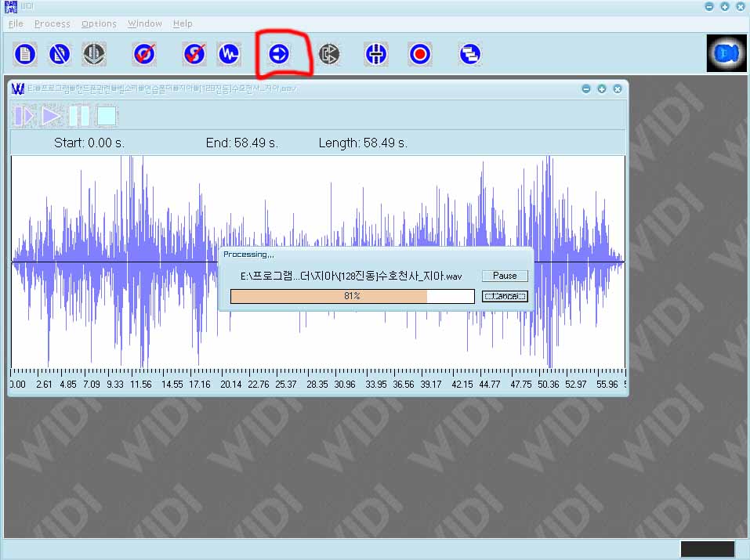Click the End: 58.49 s. label
750x560 pixels.
242,143
